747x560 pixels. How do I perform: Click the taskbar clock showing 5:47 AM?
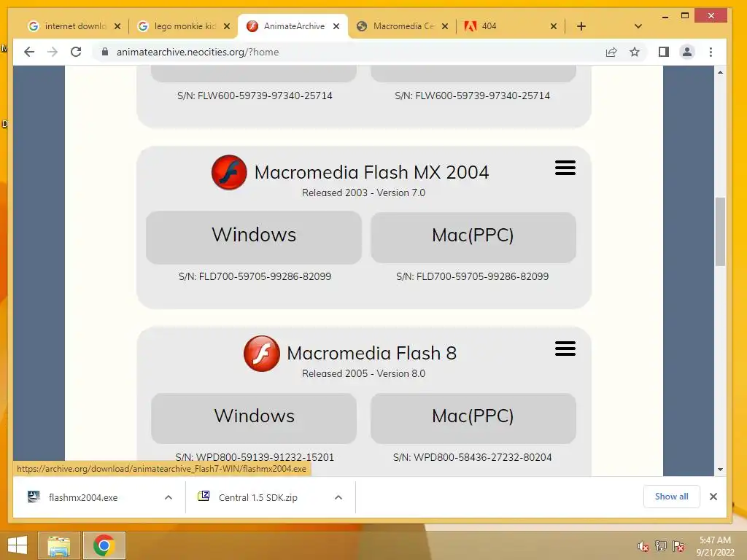click(715, 546)
